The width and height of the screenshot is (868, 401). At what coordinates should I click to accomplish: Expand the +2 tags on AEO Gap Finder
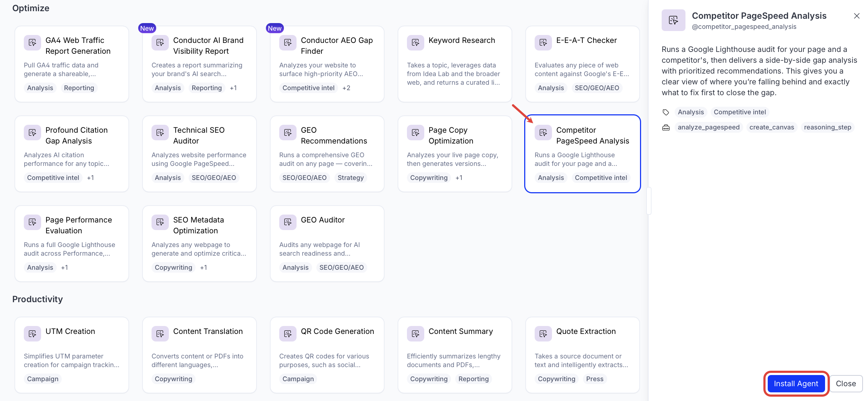click(x=346, y=88)
